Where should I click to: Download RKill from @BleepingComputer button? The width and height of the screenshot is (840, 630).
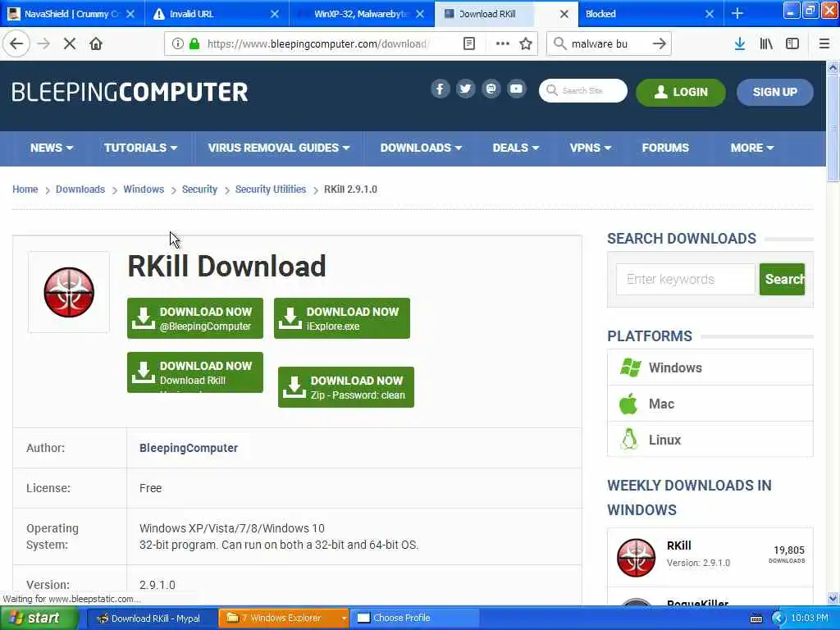(x=195, y=318)
